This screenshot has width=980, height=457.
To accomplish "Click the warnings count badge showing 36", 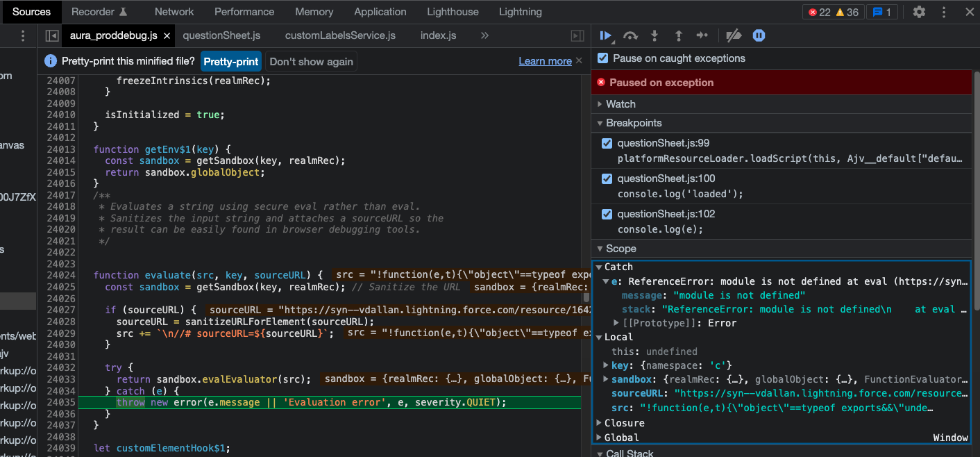I will [x=847, y=12].
